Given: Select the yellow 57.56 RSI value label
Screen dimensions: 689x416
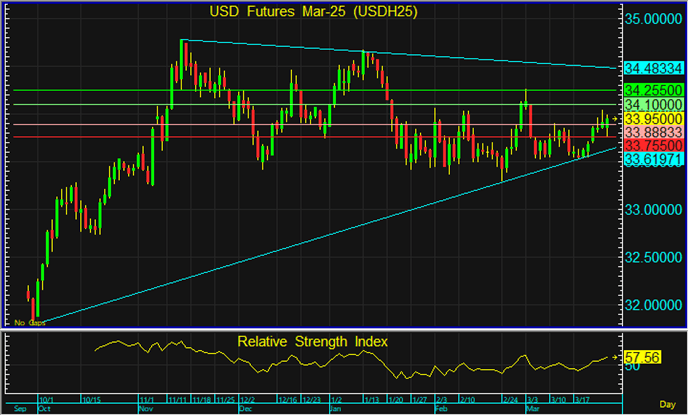Looking at the screenshot, I should tap(639, 356).
